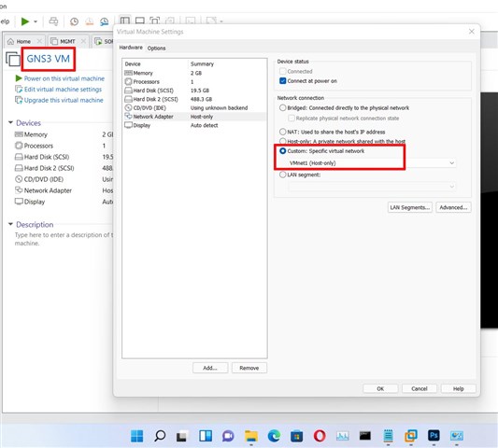The image size is (498, 448).
Task: Select Processors row in settings device list
Action: point(194,81)
